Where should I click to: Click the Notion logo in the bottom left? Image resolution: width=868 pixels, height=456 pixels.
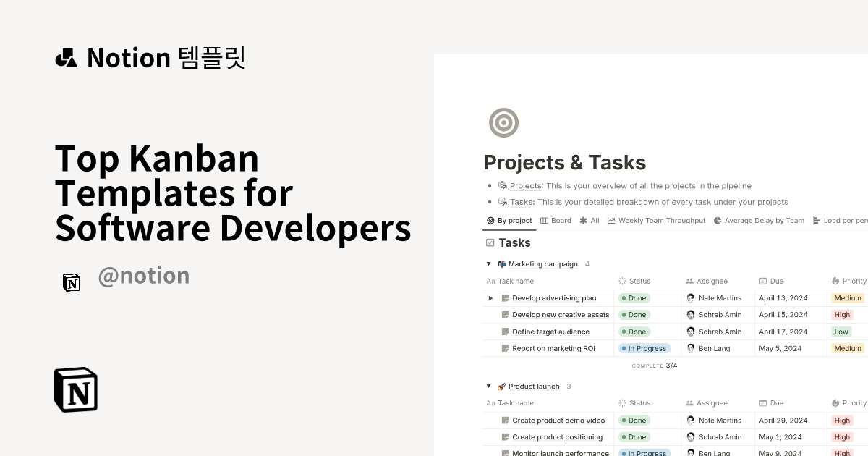(75, 389)
